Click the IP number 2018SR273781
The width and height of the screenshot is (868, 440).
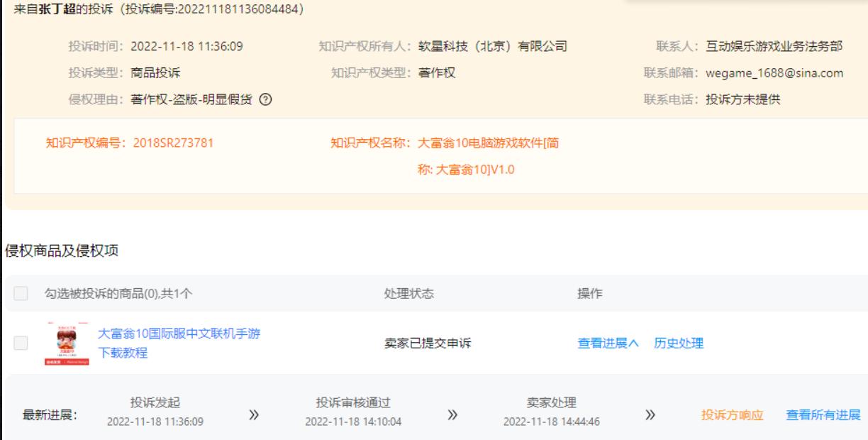pyautogui.click(x=173, y=143)
